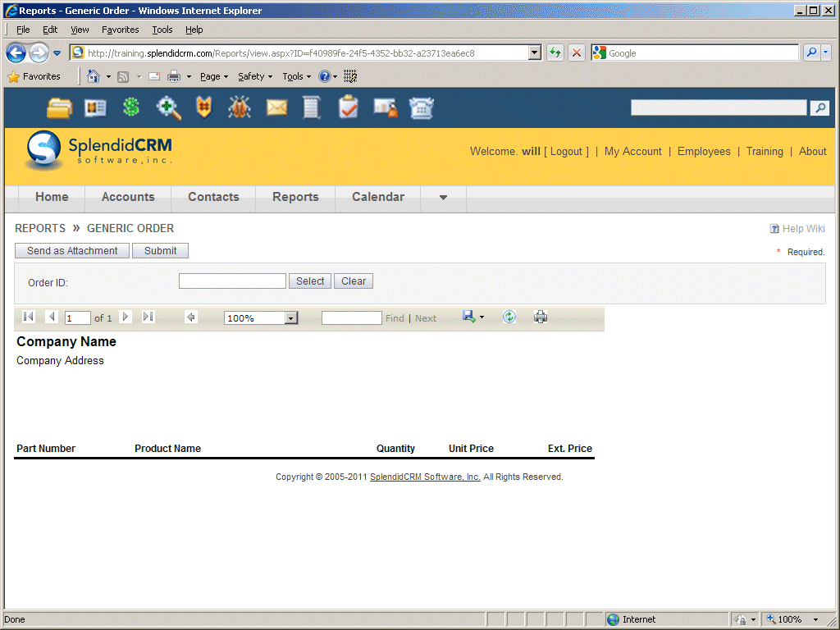Click the yellow folder icon in CRM toolbar
Viewport: 840px width, 630px height.
coord(59,107)
